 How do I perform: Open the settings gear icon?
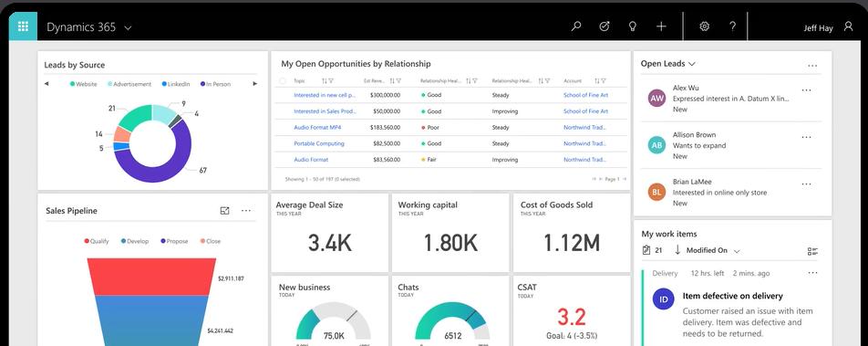point(704,26)
